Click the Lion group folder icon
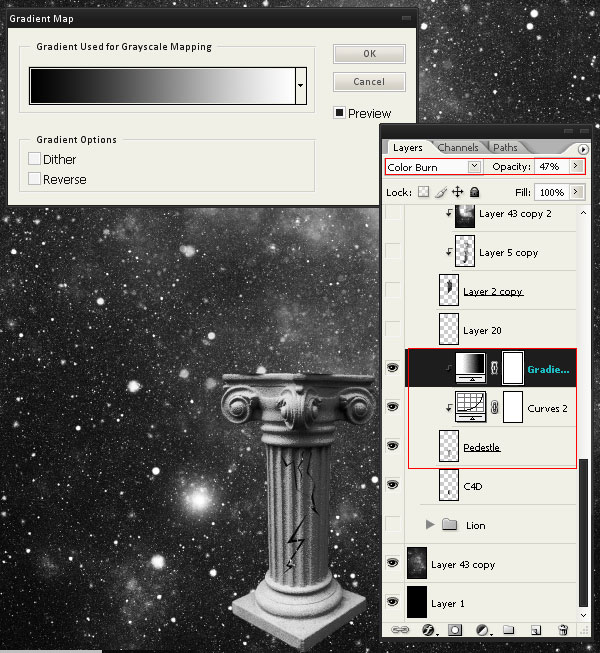600x653 pixels. (450, 524)
